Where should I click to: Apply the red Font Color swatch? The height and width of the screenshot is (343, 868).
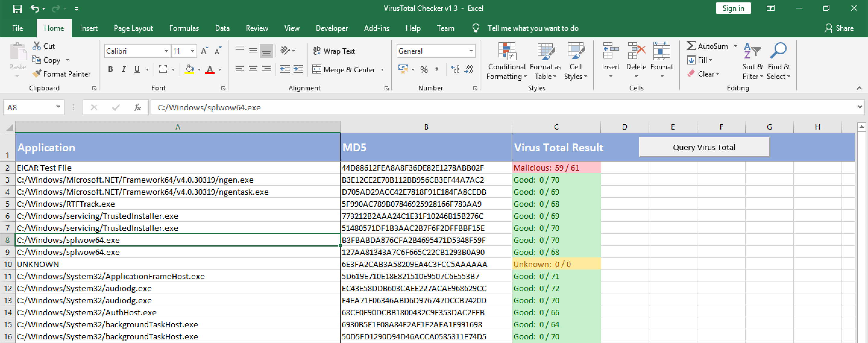coord(209,69)
